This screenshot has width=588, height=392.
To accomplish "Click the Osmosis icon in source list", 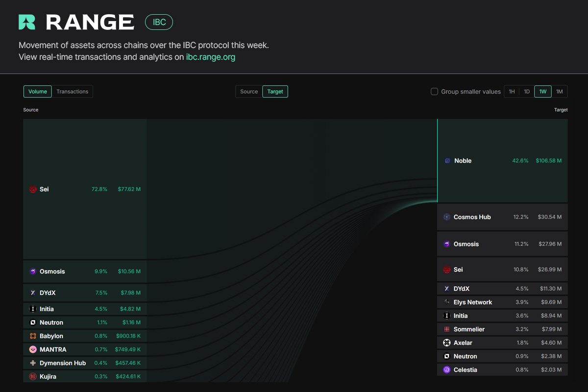I will click(x=33, y=271).
